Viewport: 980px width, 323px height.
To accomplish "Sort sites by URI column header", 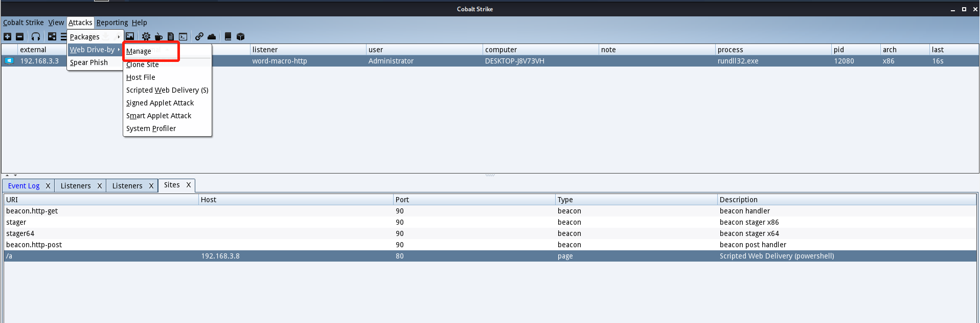I will pyautogui.click(x=101, y=200).
